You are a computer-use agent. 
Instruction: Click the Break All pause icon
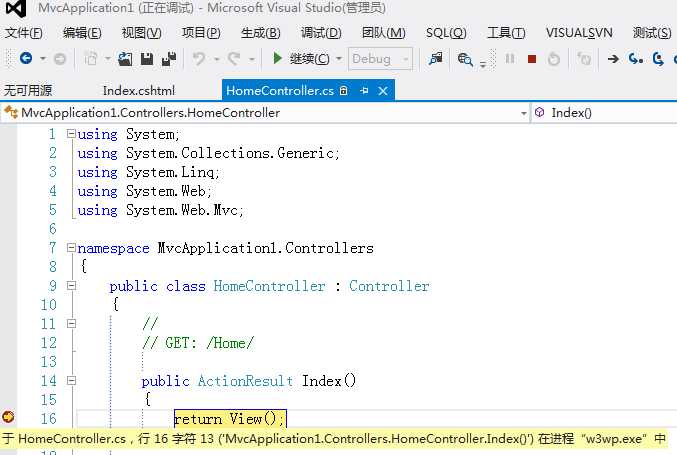click(510, 58)
